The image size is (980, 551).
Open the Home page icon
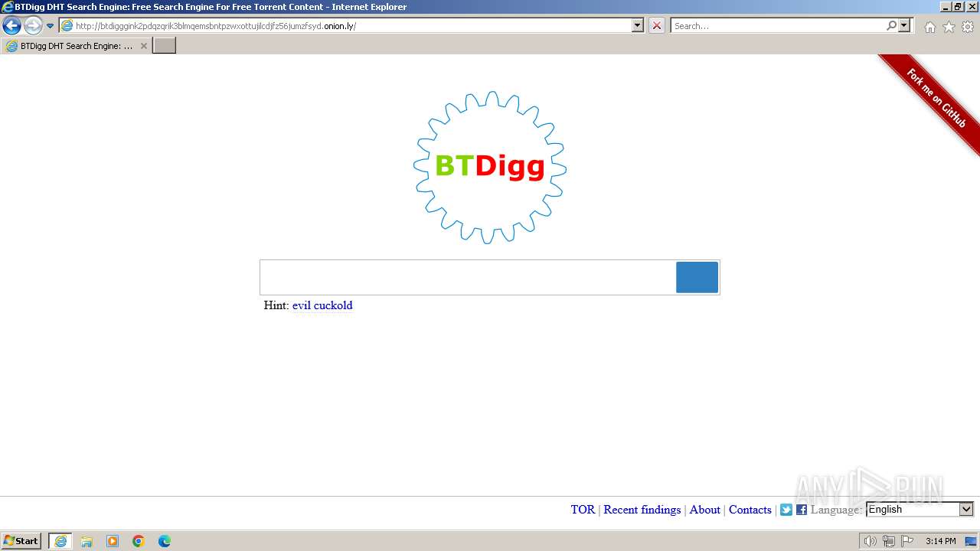pos(929,27)
